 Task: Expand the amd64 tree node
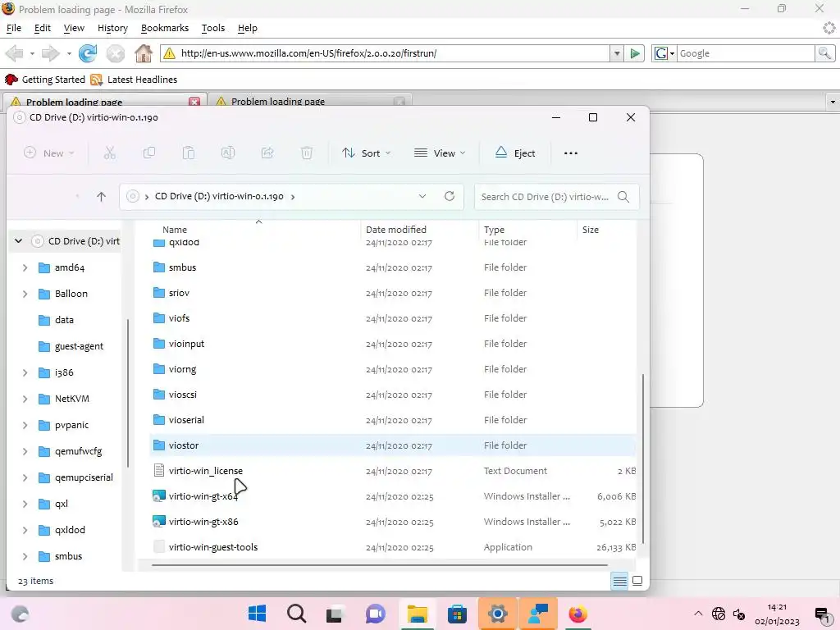pos(25,267)
